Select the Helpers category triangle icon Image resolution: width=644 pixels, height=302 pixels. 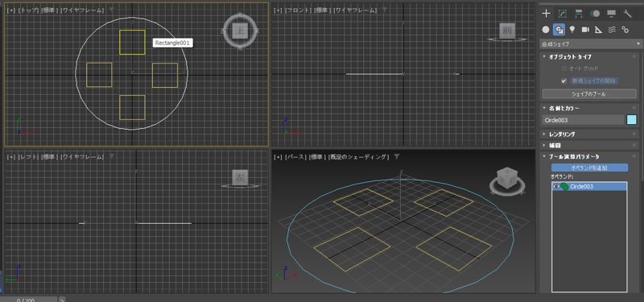598,29
